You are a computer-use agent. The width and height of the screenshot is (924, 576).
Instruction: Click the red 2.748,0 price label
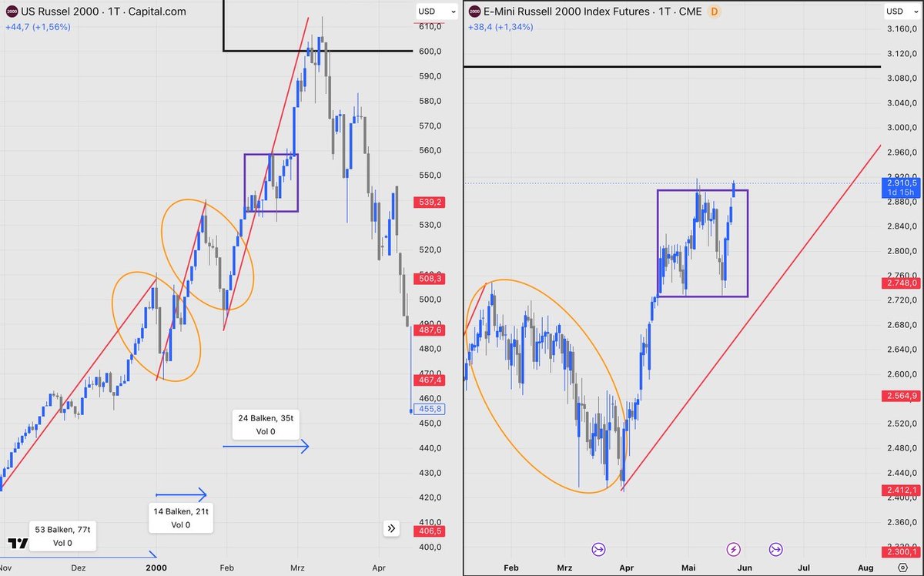902,283
